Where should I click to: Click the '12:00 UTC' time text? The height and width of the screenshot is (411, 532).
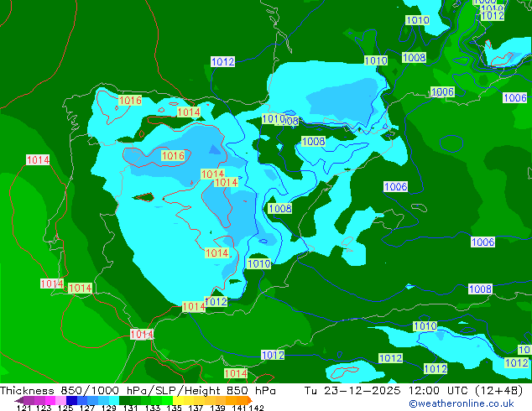(440, 391)
